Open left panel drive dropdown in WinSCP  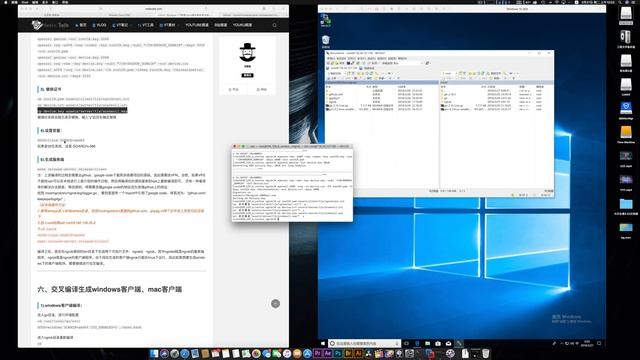(336, 73)
